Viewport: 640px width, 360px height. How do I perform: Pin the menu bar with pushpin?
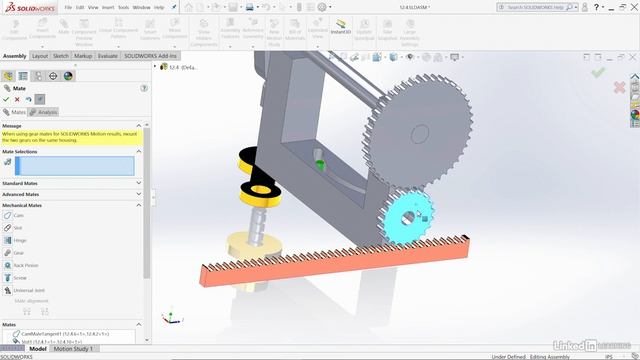tap(174, 7)
